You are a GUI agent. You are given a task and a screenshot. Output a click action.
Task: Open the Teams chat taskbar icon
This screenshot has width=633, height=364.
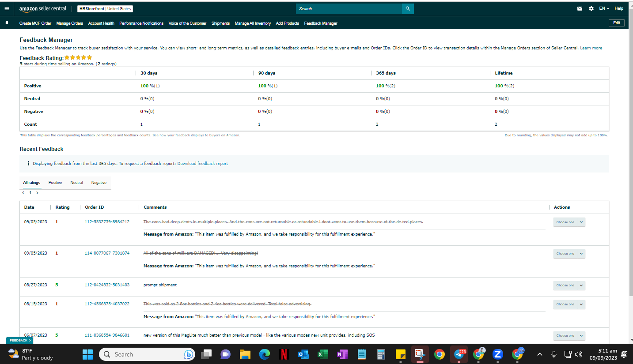coord(226,354)
